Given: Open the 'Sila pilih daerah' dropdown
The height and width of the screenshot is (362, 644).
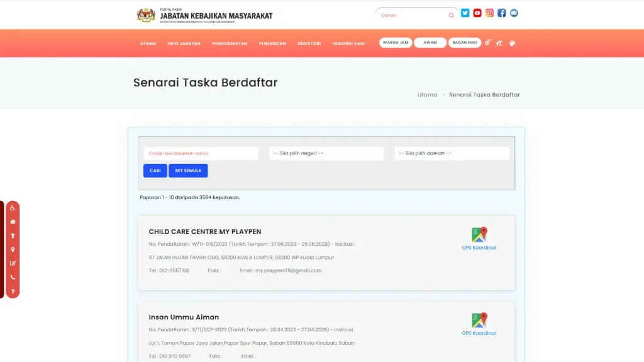Looking at the screenshot, I should click(x=452, y=153).
